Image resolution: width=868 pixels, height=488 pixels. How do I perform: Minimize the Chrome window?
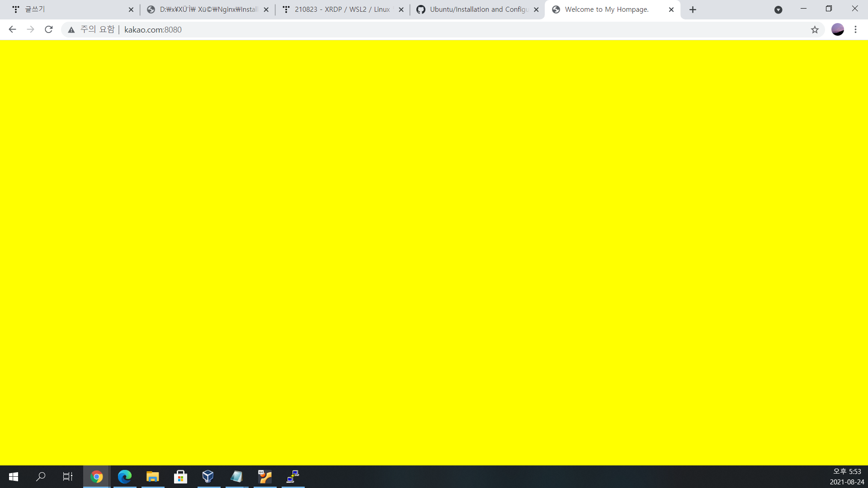(803, 9)
